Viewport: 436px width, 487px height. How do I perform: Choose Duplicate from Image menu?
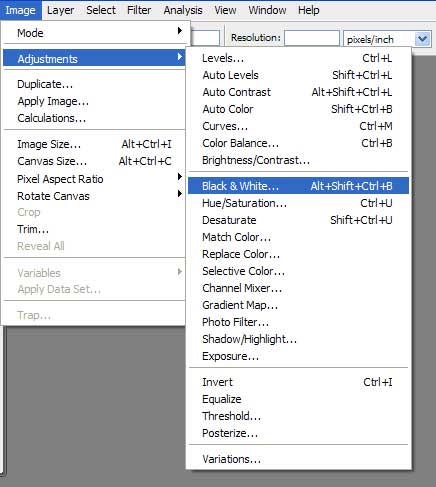click(x=94, y=84)
